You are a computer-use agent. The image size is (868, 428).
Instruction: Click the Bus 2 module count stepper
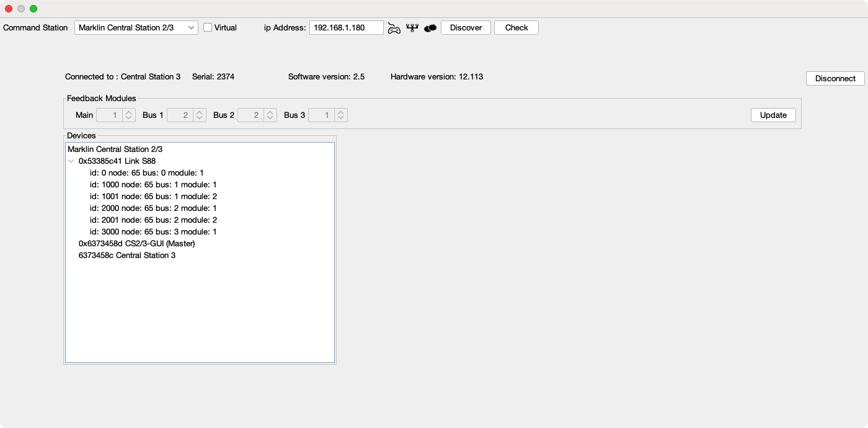pos(270,115)
